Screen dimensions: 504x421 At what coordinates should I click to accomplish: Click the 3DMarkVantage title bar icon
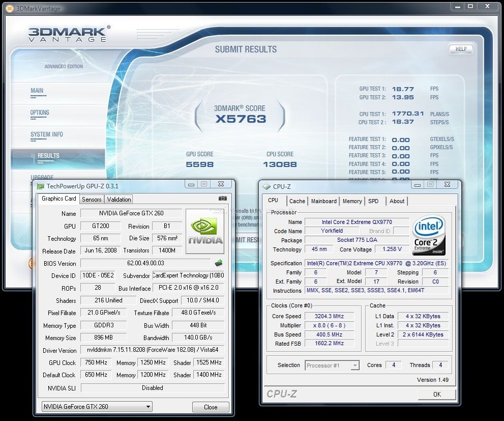[10, 8]
